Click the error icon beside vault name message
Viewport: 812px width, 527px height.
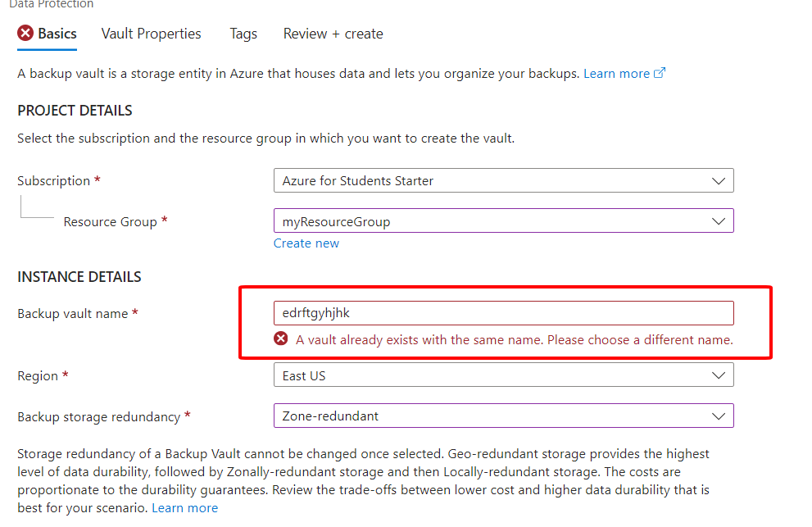click(281, 338)
